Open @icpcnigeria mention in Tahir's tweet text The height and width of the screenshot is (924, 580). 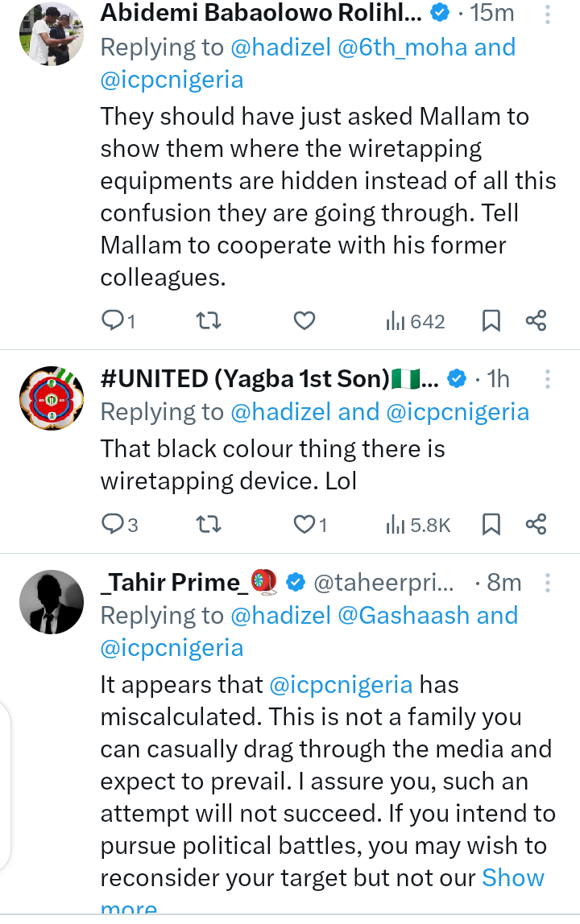[341, 685]
